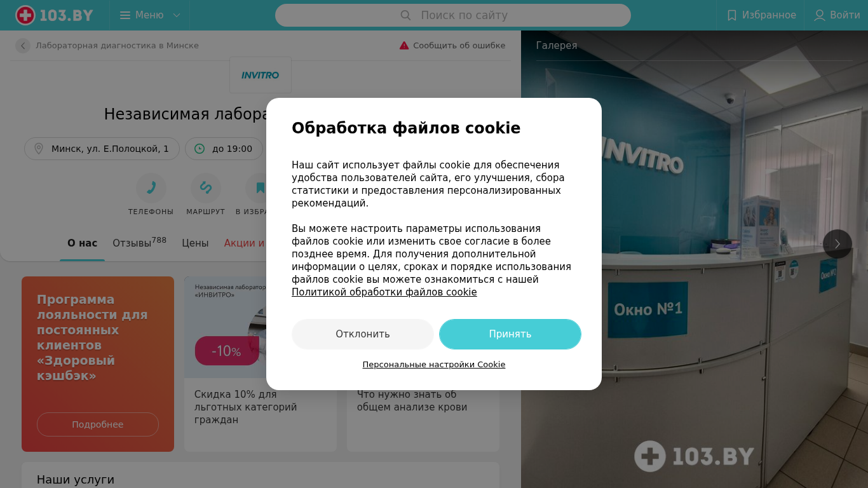Click the search magnifier icon
This screenshot has width=868, height=488.
tap(406, 15)
